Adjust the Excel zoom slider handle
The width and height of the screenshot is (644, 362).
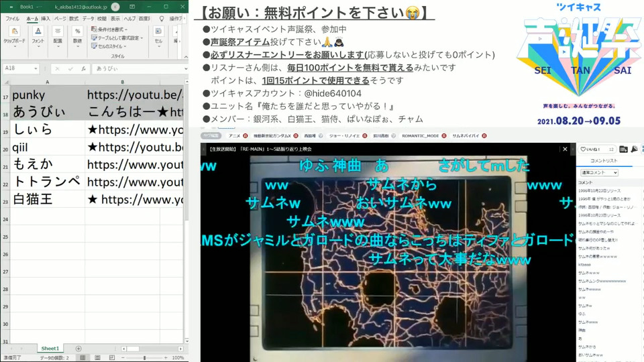pos(144,358)
